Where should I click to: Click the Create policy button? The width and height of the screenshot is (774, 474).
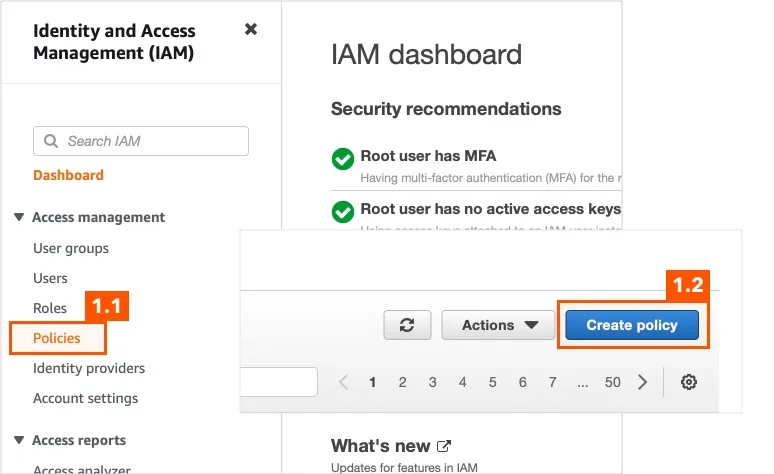[632, 325]
